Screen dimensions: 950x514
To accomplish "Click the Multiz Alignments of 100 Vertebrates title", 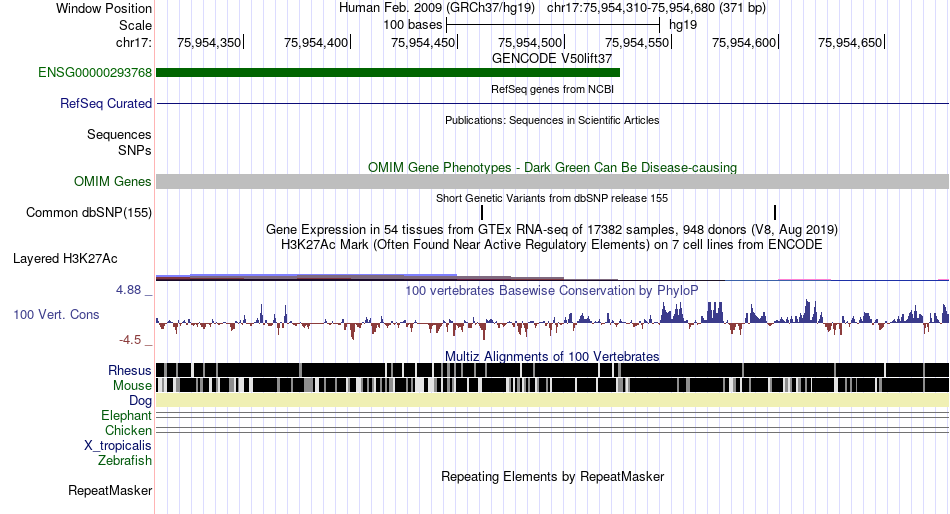I will click(x=552, y=356).
